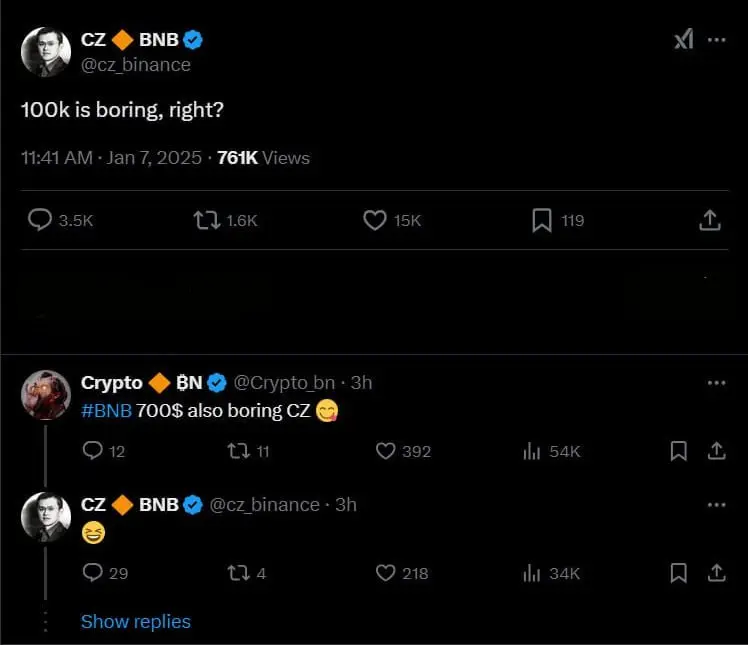
Task: Open more options on the main post
Action: (717, 39)
